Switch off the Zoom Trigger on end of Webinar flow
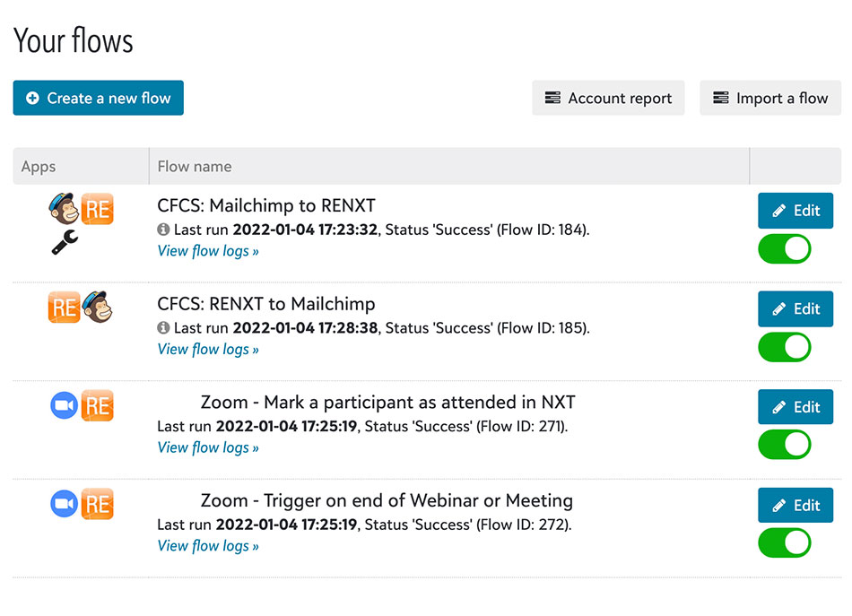 click(x=784, y=543)
